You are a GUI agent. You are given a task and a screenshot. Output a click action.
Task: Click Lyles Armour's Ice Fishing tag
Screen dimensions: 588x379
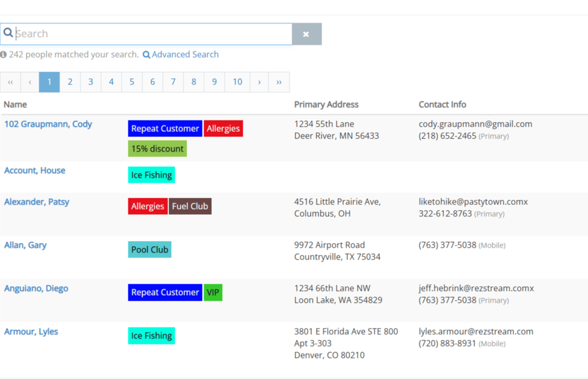point(151,336)
